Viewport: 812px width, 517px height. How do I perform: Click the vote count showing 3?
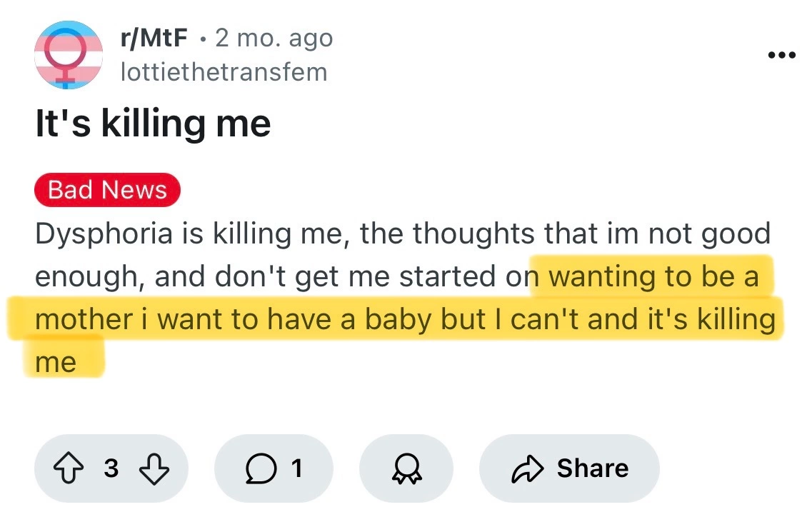click(x=111, y=468)
